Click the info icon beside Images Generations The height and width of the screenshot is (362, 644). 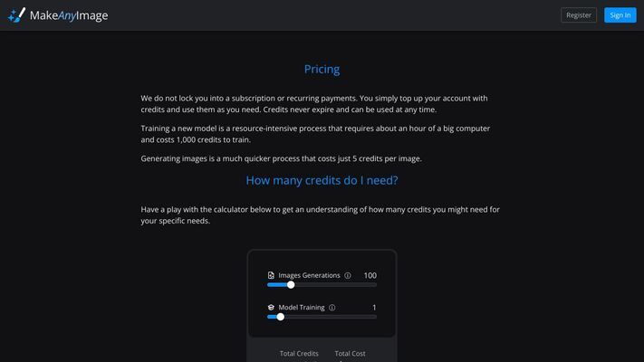coord(348,275)
